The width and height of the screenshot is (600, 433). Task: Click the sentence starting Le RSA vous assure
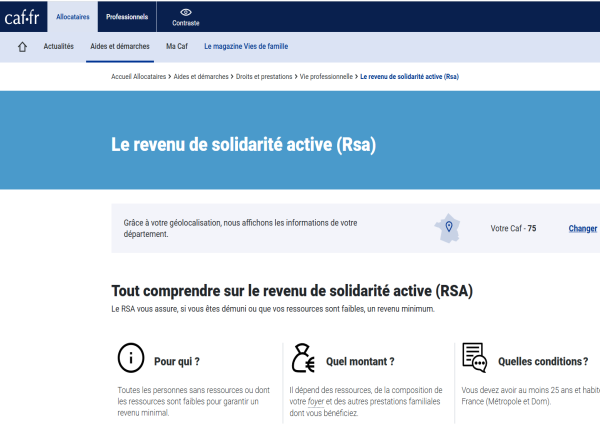pos(273,309)
